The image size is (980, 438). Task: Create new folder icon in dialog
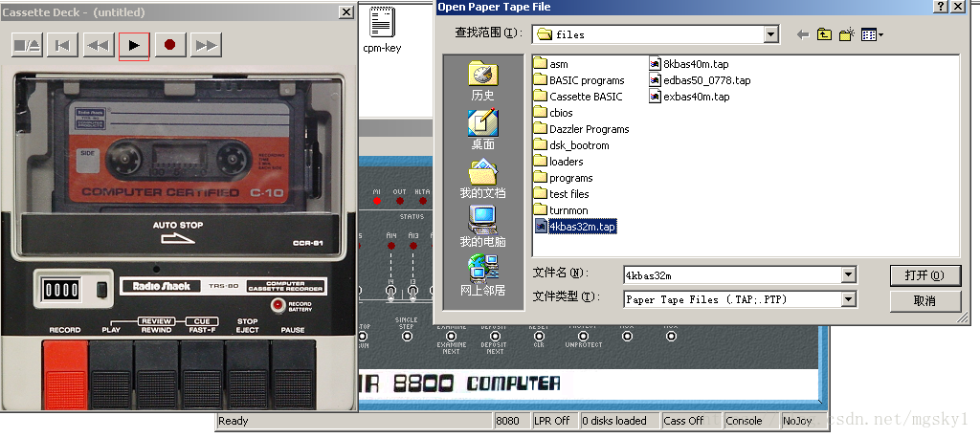point(846,34)
